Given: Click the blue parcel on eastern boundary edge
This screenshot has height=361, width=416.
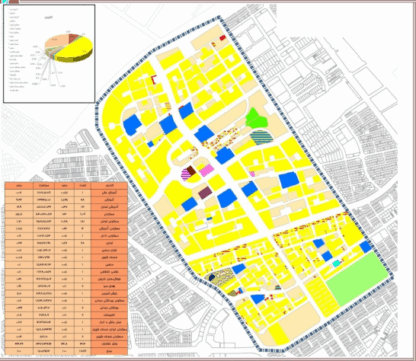Looking at the screenshot, I should (x=366, y=247).
